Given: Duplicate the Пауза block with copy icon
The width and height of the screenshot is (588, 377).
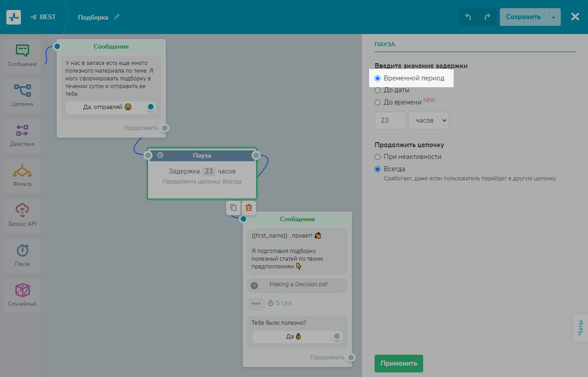Looking at the screenshot, I should pyautogui.click(x=233, y=208).
